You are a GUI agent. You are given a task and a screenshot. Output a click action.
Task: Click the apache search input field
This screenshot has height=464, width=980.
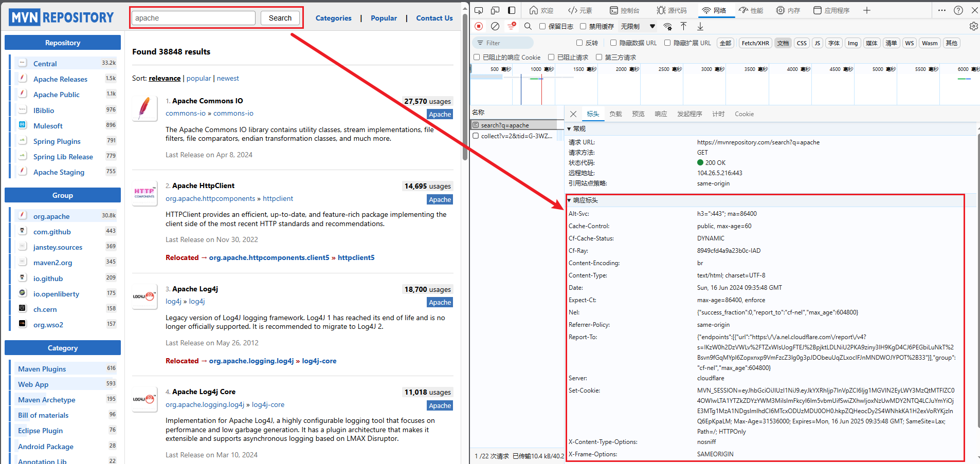(193, 18)
